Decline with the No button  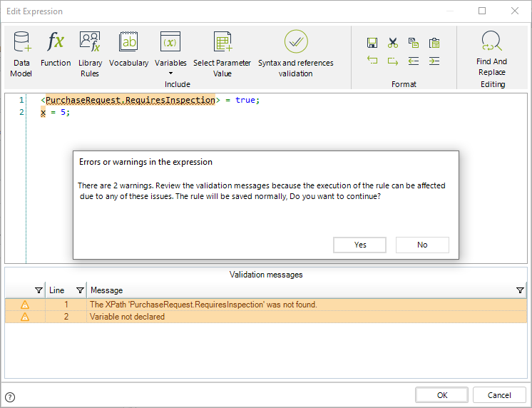pyautogui.click(x=422, y=245)
